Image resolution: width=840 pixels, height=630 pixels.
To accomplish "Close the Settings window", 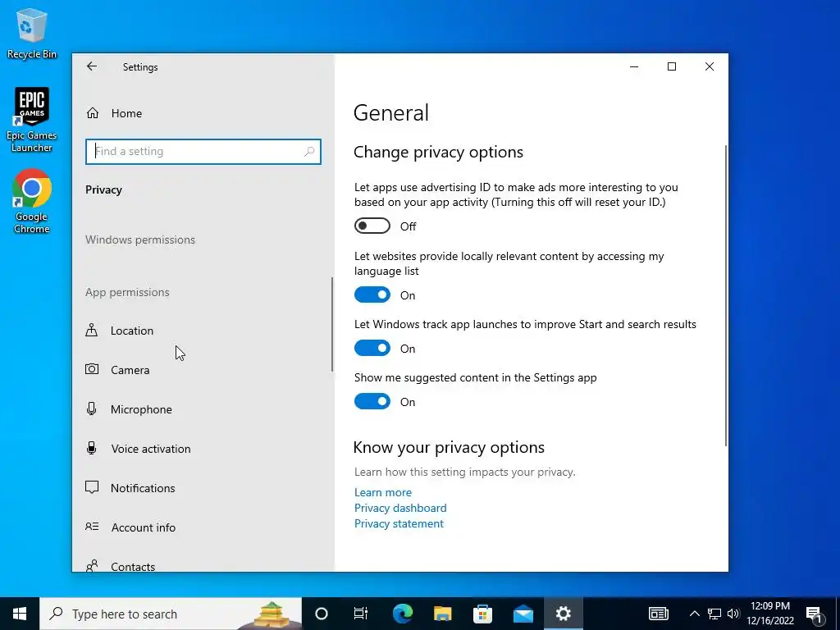I will [710, 66].
